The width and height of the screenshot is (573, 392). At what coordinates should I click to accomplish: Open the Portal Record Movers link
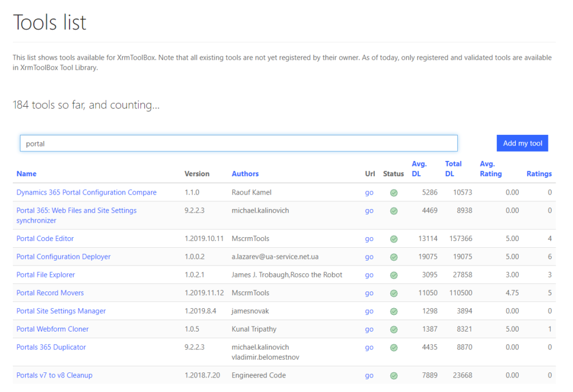(x=50, y=292)
